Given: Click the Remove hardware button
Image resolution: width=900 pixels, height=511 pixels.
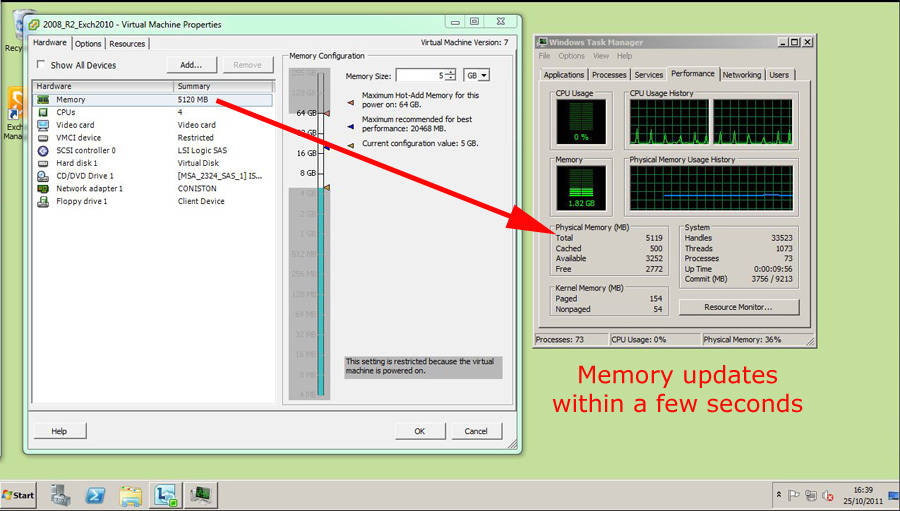Looking at the screenshot, I should coord(247,65).
